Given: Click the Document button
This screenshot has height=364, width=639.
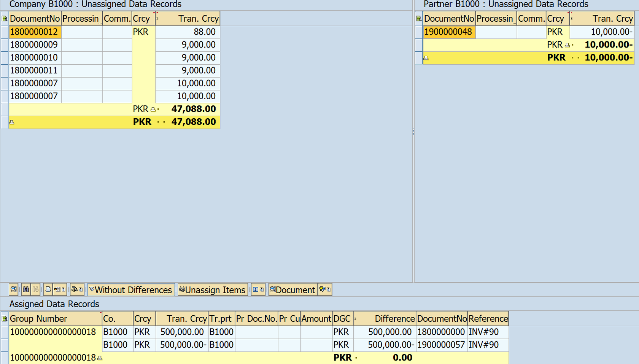Looking at the screenshot, I should tap(292, 290).
